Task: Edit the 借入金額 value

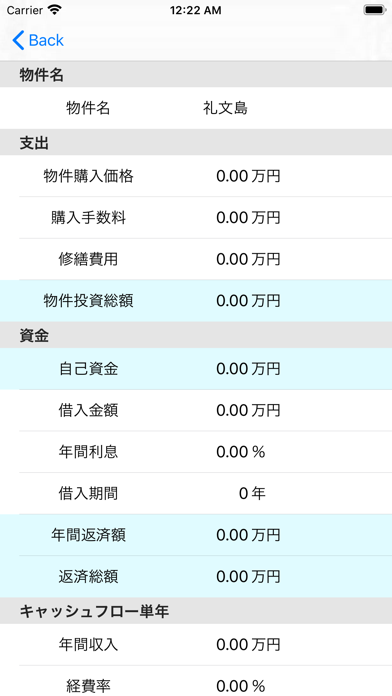Action: coord(248,411)
